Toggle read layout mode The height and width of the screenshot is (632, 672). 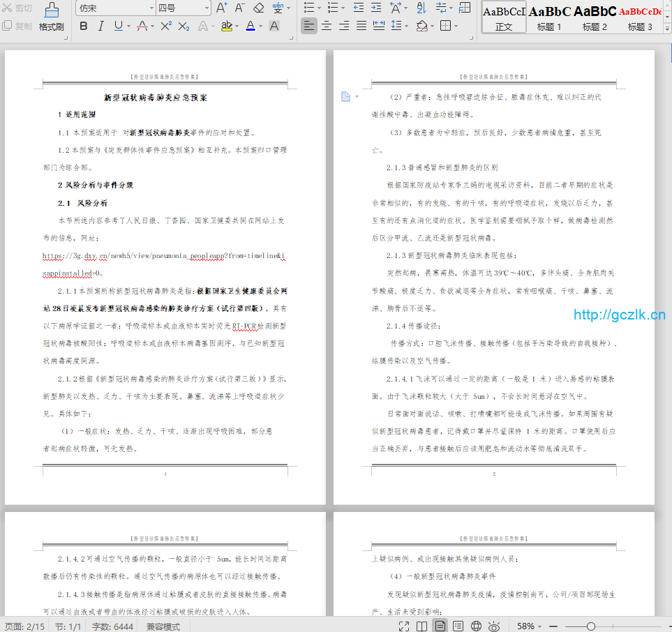point(422,625)
